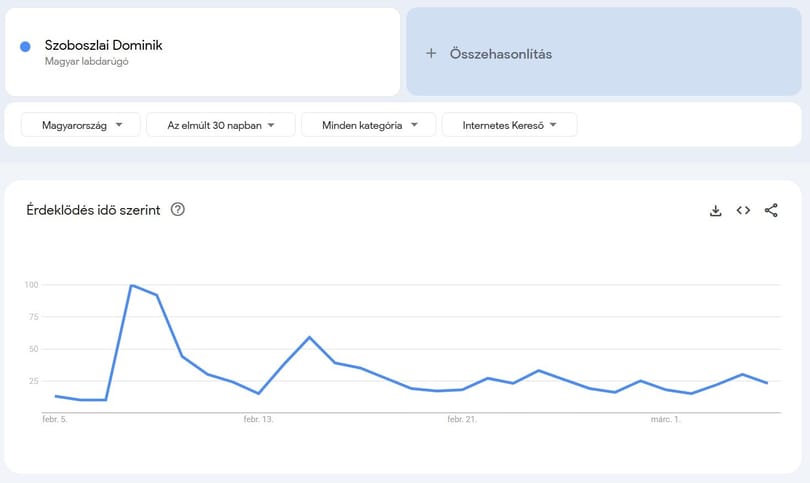
Task: Click the Érdeklődés idő szerint heading
Action: (94, 210)
